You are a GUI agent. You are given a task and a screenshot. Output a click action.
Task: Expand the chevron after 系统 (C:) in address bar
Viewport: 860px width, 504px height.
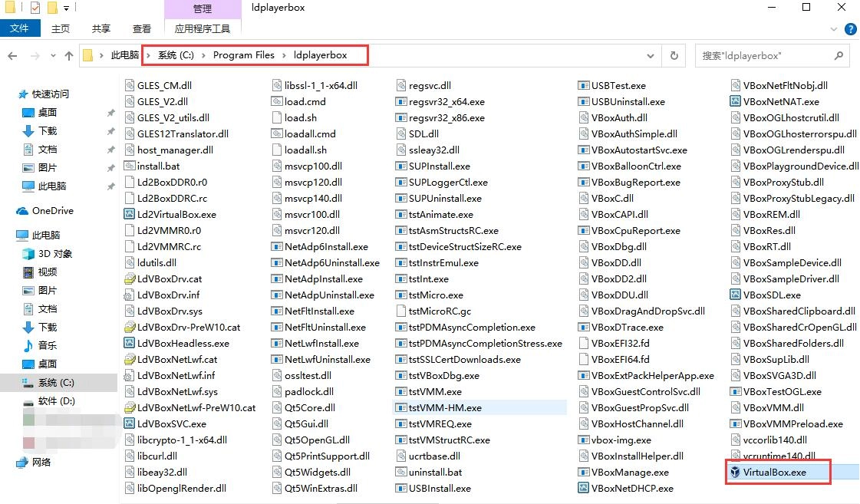[203, 55]
